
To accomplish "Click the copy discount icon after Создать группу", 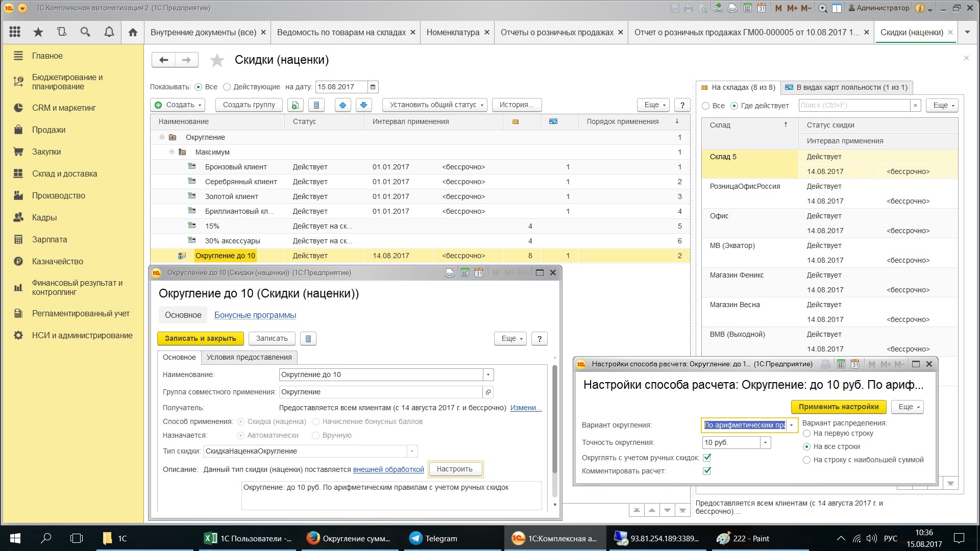I will click(x=295, y=105).
